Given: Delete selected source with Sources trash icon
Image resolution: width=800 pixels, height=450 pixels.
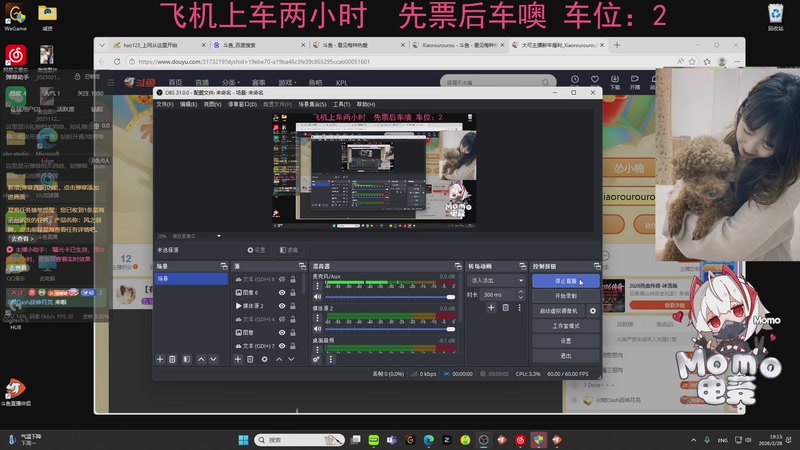Looking at the screenshot, I should [x=250, y=359].
